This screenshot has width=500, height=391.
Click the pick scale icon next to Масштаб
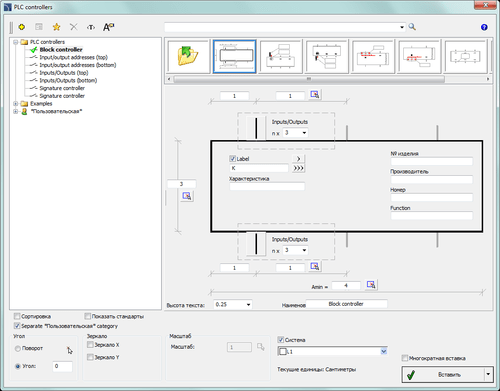261,347
